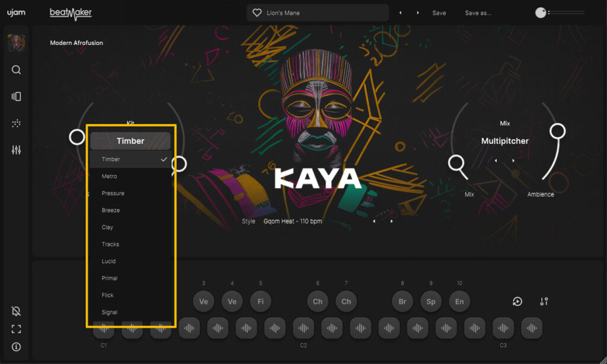Click the Ambience knob handle

(557, 131)
